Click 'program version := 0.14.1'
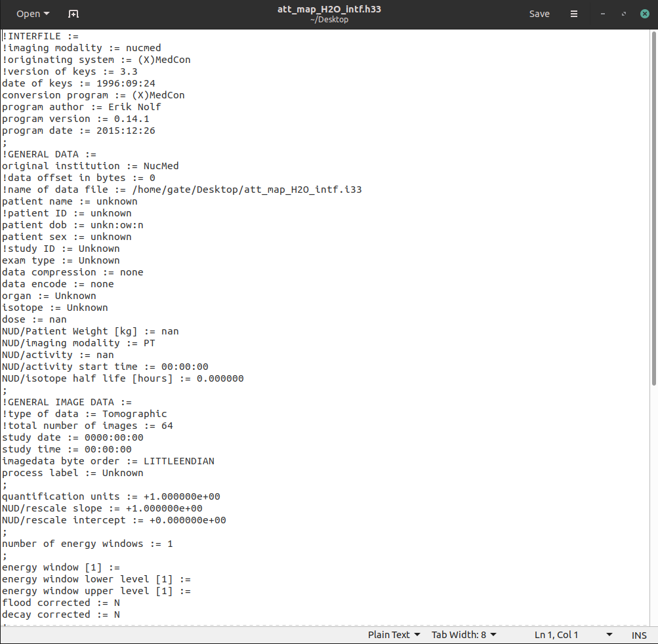 [x=75, y=119]
